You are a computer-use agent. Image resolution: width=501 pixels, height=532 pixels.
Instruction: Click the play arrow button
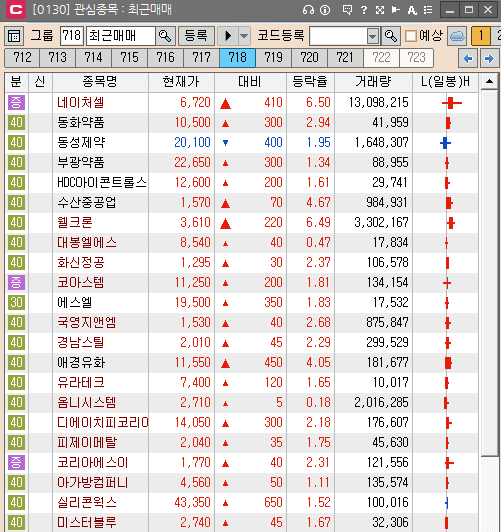(x=228, y=36)
